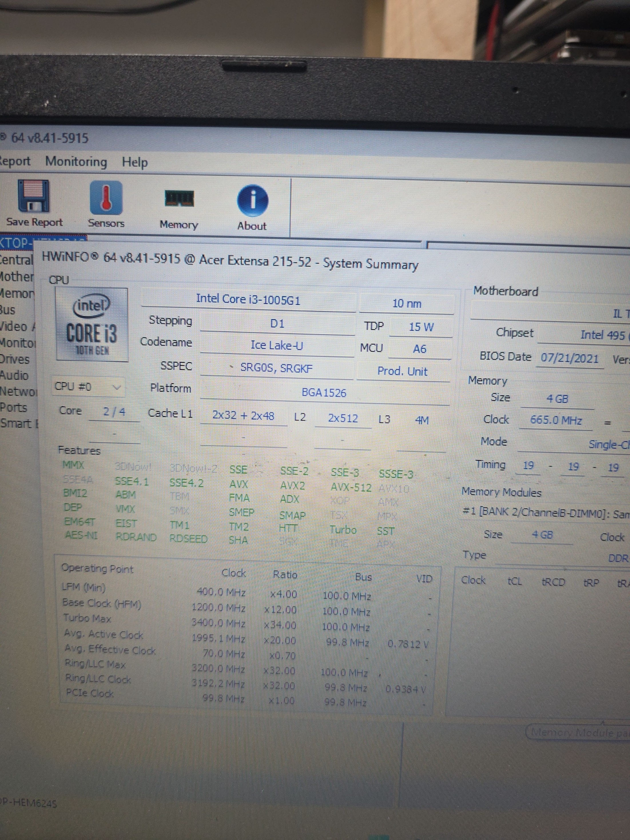630x840 pixels.
Task: Select Ports in the main window tree
Action: [14, 408]
